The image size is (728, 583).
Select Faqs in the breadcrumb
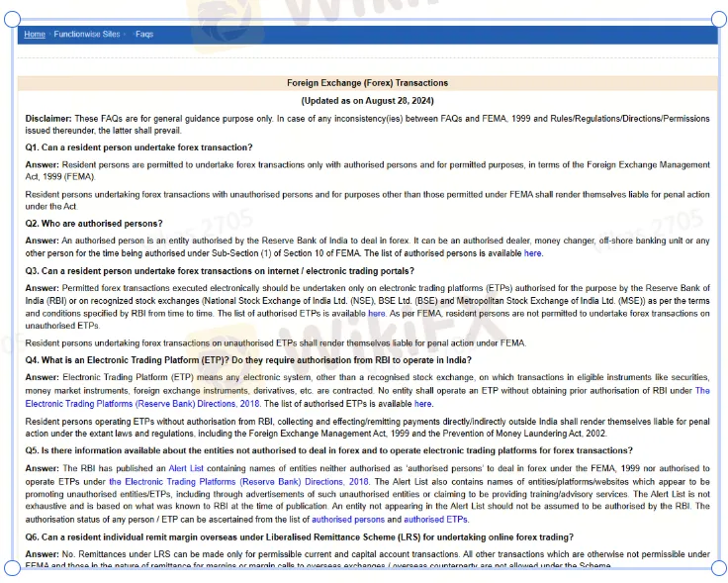click(x=144, y=35)
